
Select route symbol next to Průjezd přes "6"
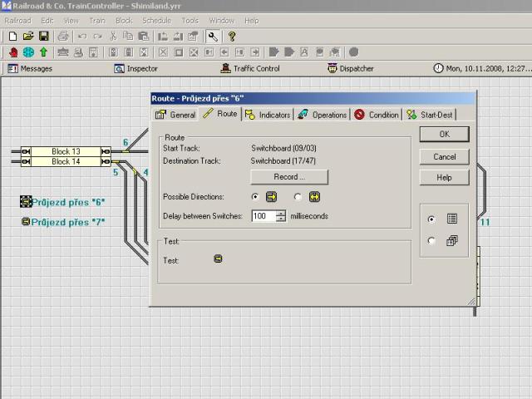(26, 201)
